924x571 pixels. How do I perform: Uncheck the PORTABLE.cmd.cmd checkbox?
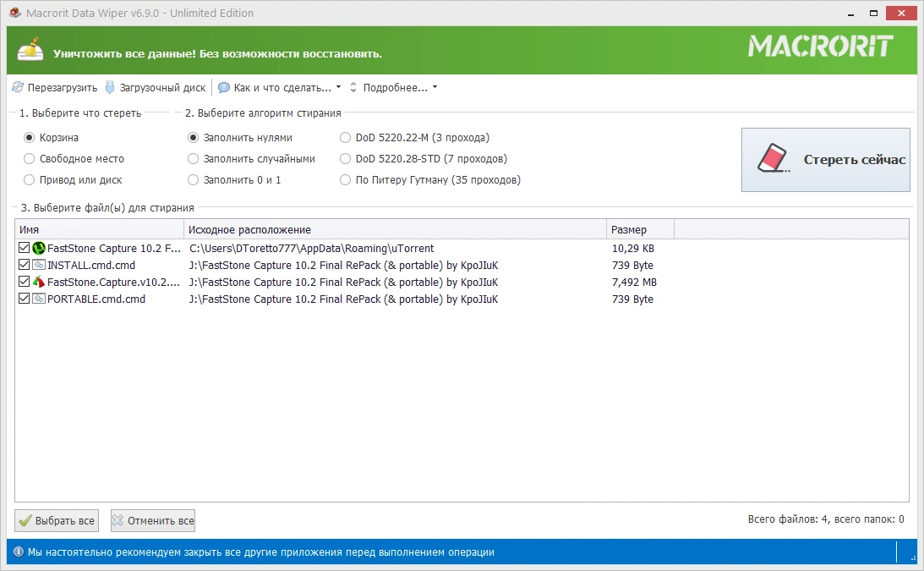[25, 299]
